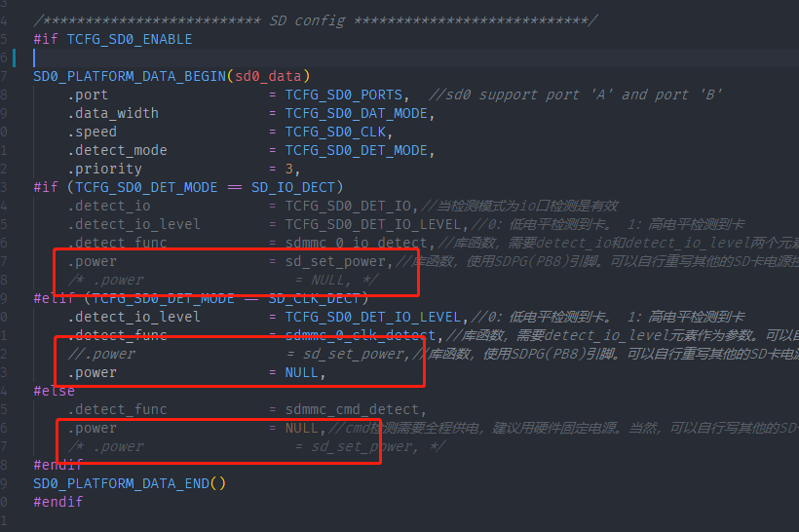This screenshot has width=799, height=532.
Task: Click the TCFG_SD0_CLK value
Action: [335, 132]
